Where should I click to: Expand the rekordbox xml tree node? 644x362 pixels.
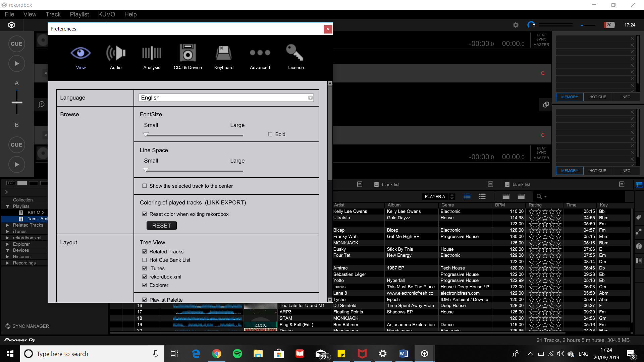click(x=7, y=238)
